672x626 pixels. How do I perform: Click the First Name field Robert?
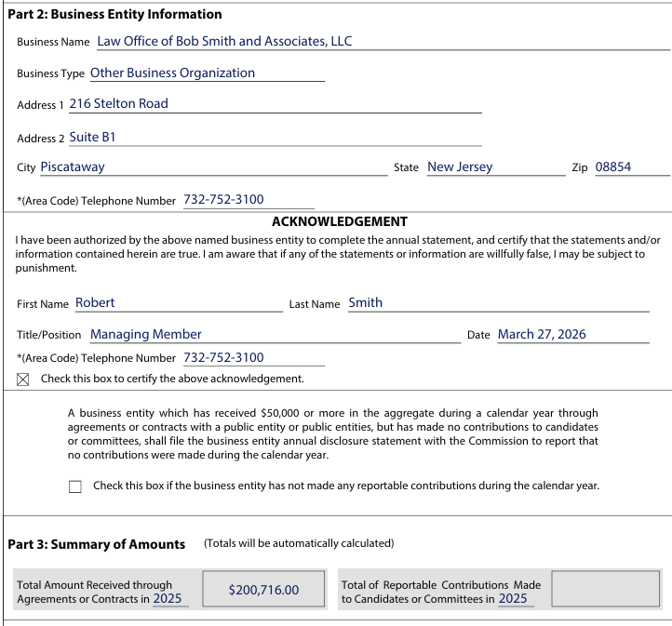tap(179, 302)
